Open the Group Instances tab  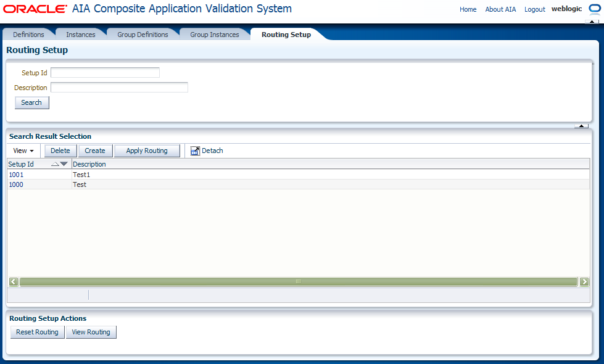point(215,35)
